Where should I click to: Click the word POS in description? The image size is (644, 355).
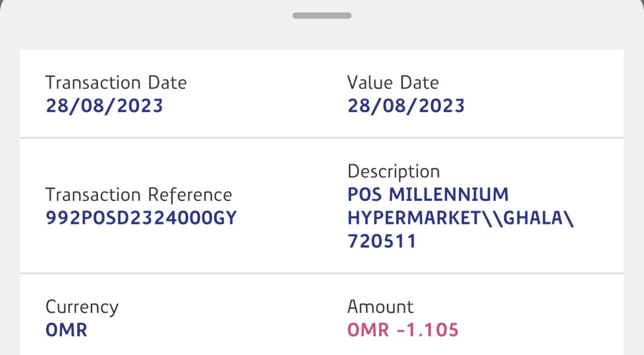[365, 194]
